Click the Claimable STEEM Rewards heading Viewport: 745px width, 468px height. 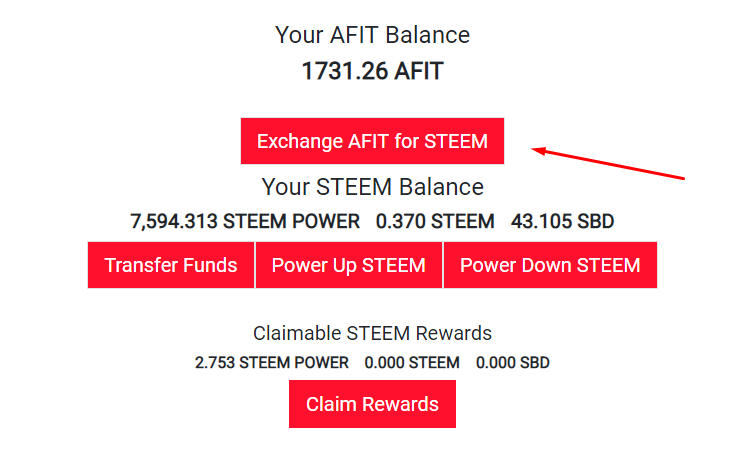click(372, 333)
